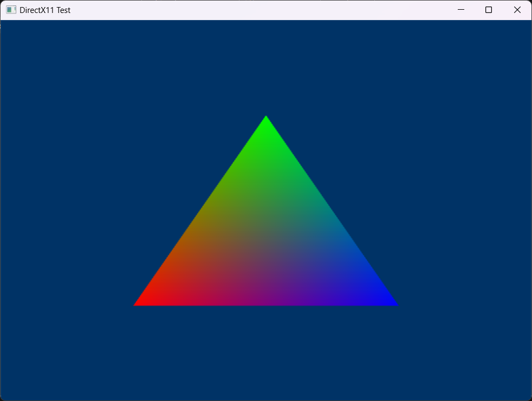Maximize the DirectX11 Test window
The image size is (532, 401).
click(489, 10)
